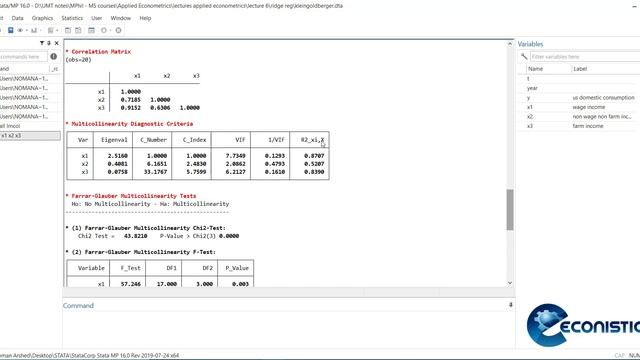Click the results scrollbar down arrow
This screenshot has height=360, width=640.
tap(510, 283)
